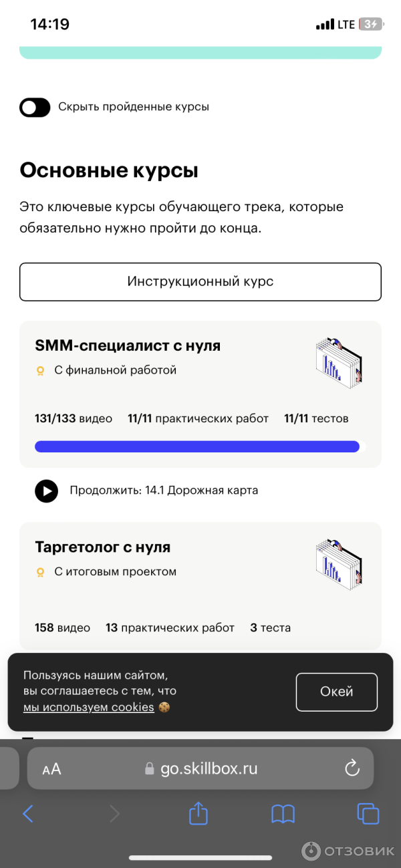Tap the go.skillbox.ru address field

pos(209,768)
